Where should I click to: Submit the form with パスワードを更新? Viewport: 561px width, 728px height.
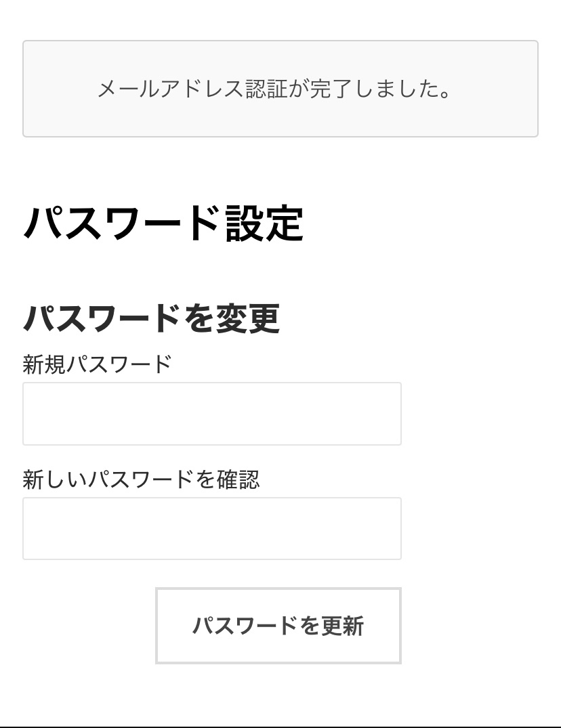278,625
